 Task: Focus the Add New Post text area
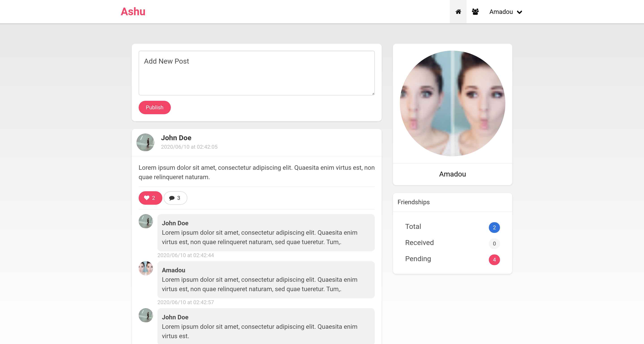point(256,73)
